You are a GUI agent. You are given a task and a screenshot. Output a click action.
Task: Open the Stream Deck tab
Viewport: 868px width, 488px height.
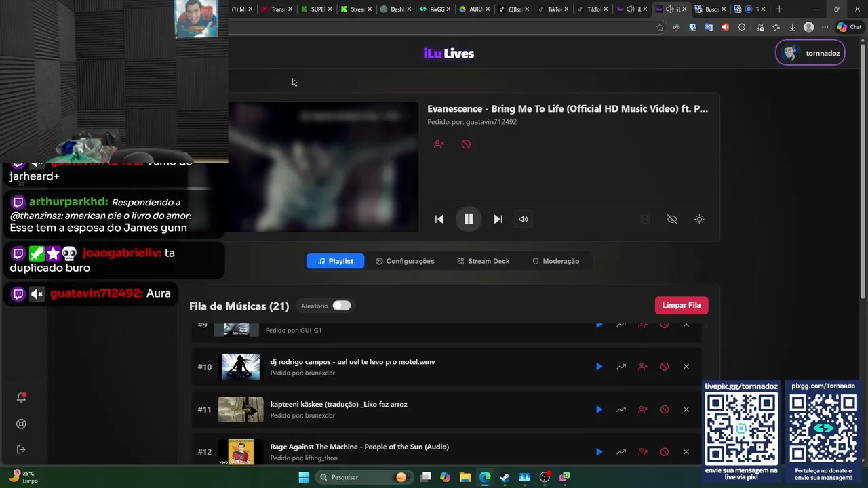484,261
